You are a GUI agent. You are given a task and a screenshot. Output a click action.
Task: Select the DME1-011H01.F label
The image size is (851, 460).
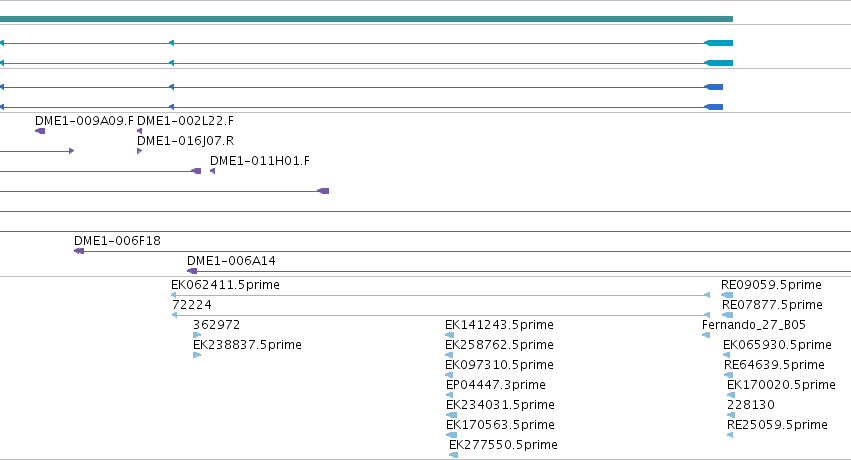(259, 161)
